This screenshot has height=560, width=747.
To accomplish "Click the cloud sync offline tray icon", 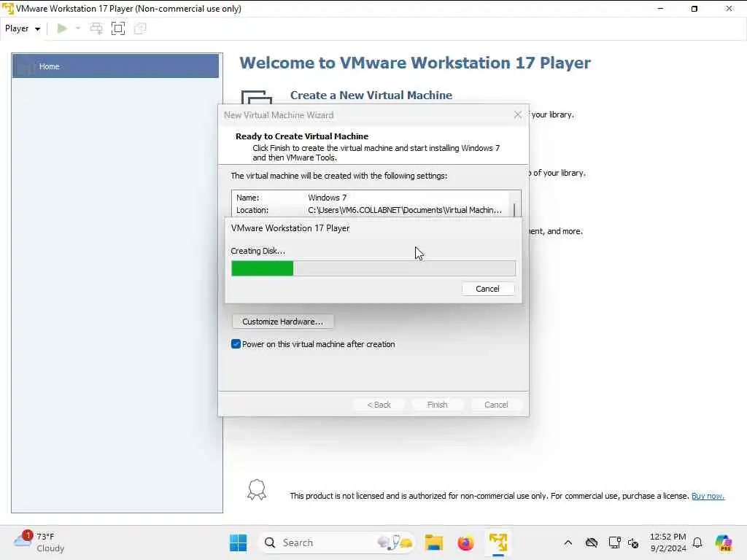I will coord(592,542).
